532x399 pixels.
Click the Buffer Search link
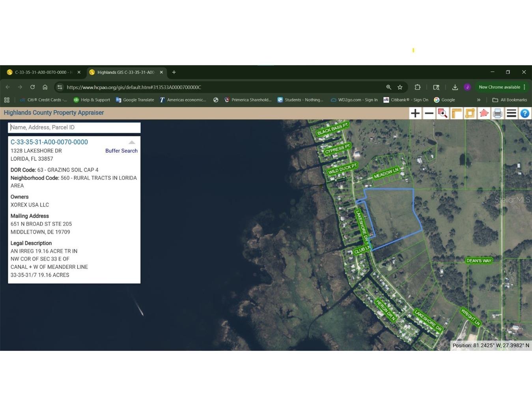pyautogui.click(x=121, y=151)
